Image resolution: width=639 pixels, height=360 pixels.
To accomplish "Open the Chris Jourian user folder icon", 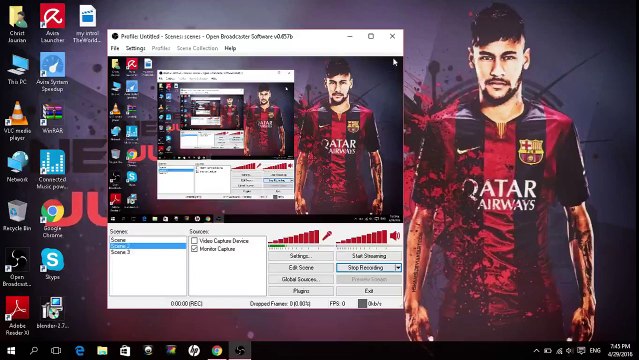I will [x=17, y=23].
